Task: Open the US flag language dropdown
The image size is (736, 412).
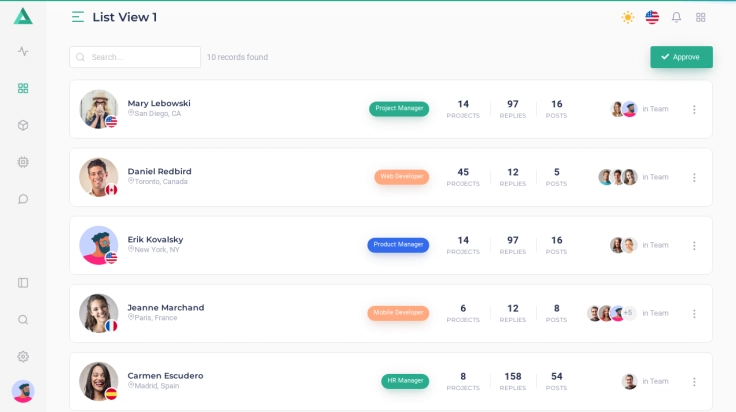Action: tap(652, 17)
